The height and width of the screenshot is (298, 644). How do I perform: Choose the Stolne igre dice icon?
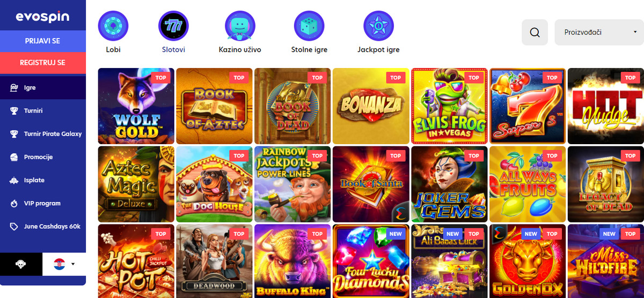click(309, 26)
